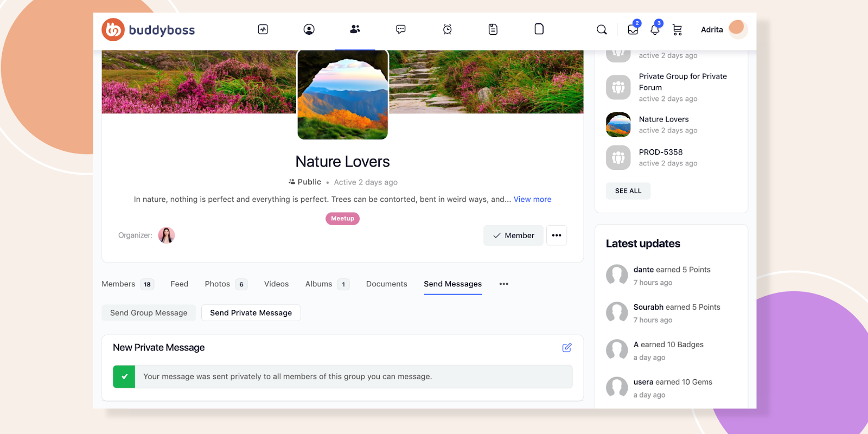Open the forums chat bubble icon

(401, 29)
